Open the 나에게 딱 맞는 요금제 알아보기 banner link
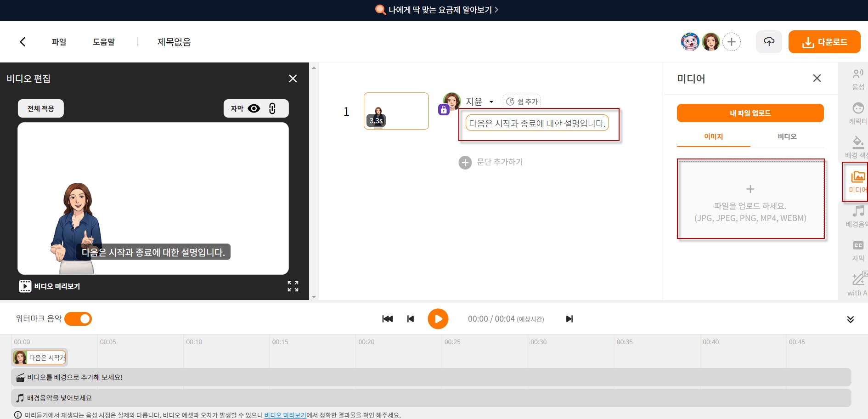 point(437,10)
